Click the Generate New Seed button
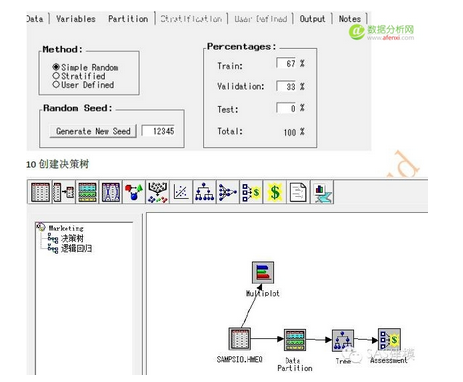This screenshot has width=463, height=382. pyautogui.click(x=93, y=131)
